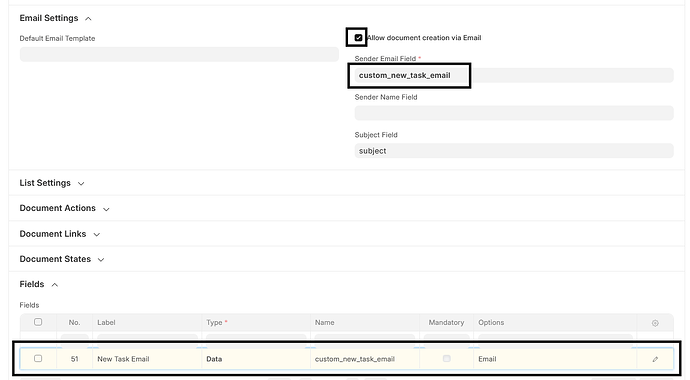Click custom_new_task_email name cell
The width and height of the screenshot is (690, 380).
click(365, 359)
